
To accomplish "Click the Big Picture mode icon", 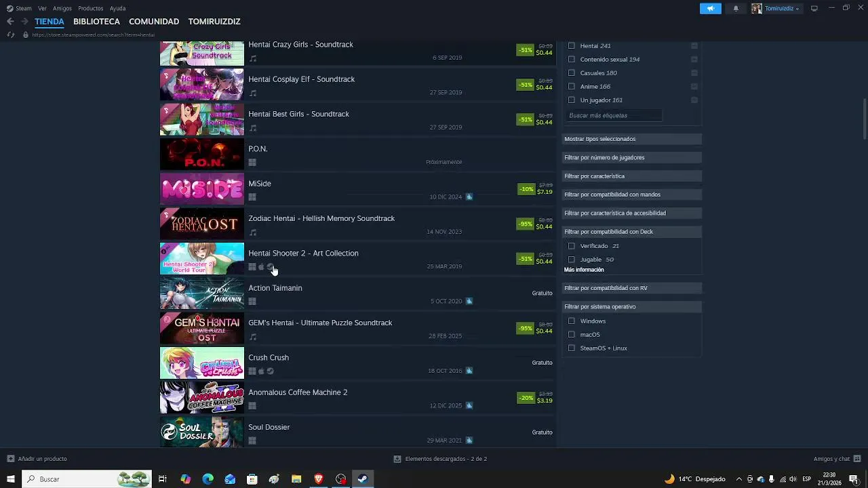I will (x=814, y=8).
